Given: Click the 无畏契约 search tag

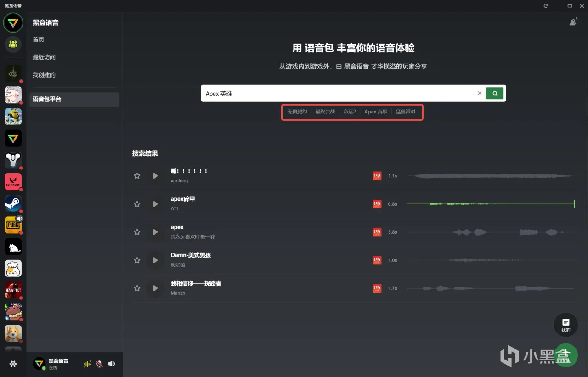Looking at the screenshot, I should coord(297,112).
